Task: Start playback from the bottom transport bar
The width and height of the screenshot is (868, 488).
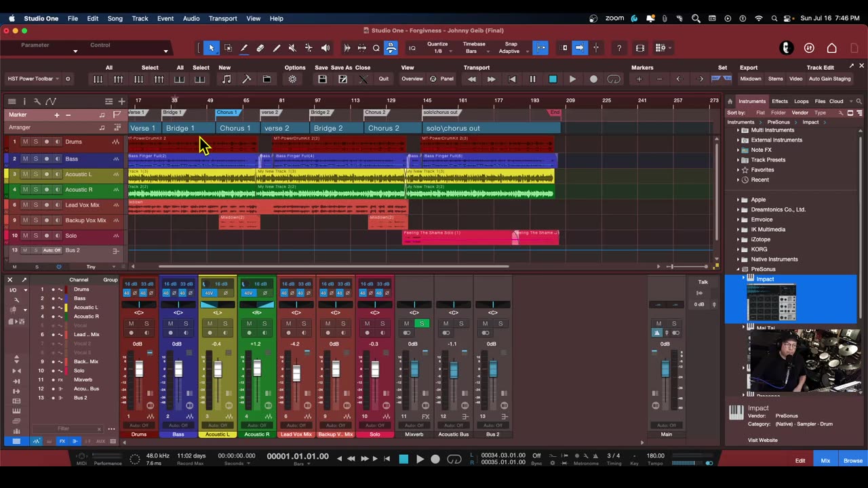Action: 420,459
